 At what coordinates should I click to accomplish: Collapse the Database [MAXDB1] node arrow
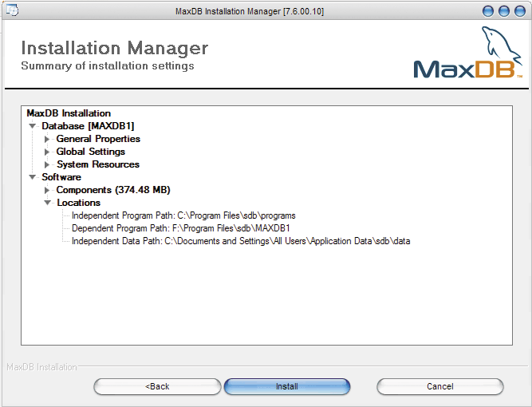pyautogui.click(x=33, y=126)
